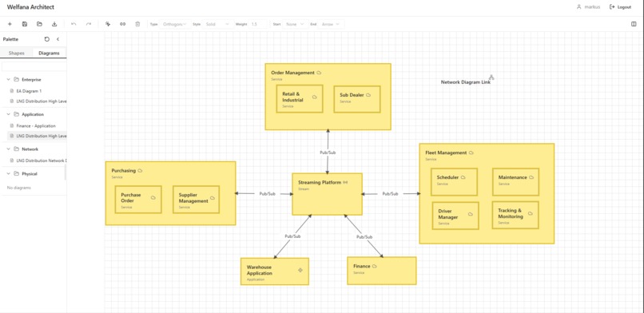Select the Finance service node
The height and width of the screenshot is (313, 644).
click(x=382, y=271)
